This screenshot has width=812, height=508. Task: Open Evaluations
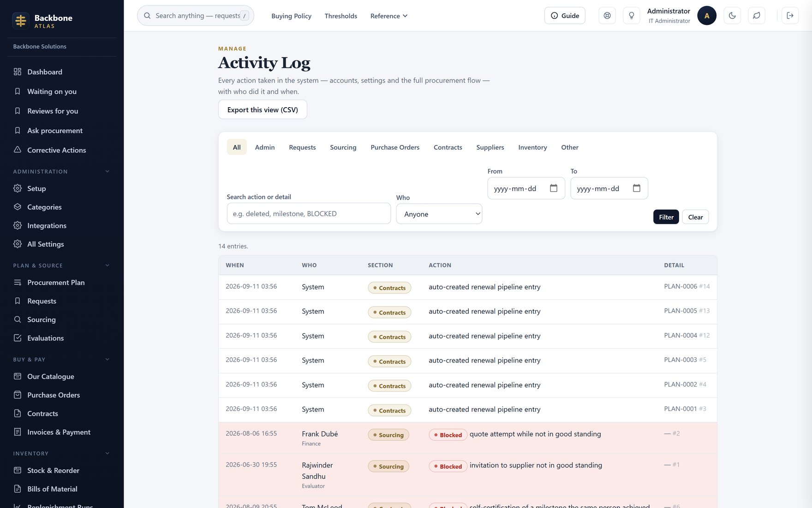[x=62, y=338]
